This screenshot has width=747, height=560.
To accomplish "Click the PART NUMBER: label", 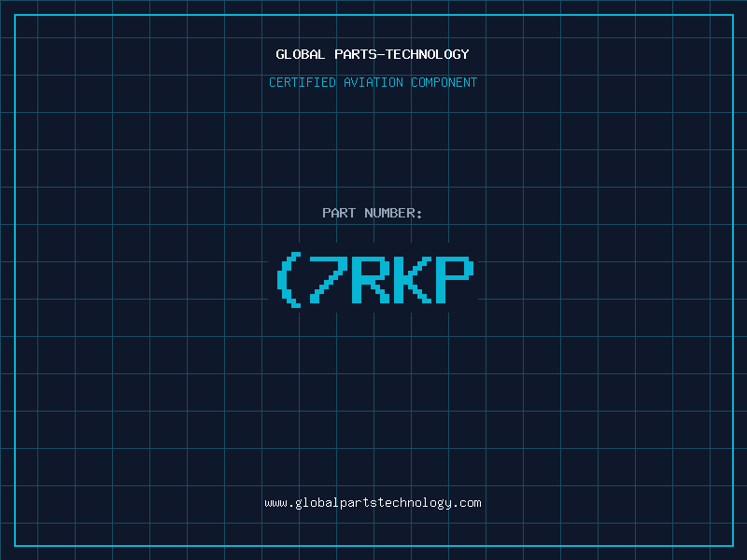I will 373,213.
